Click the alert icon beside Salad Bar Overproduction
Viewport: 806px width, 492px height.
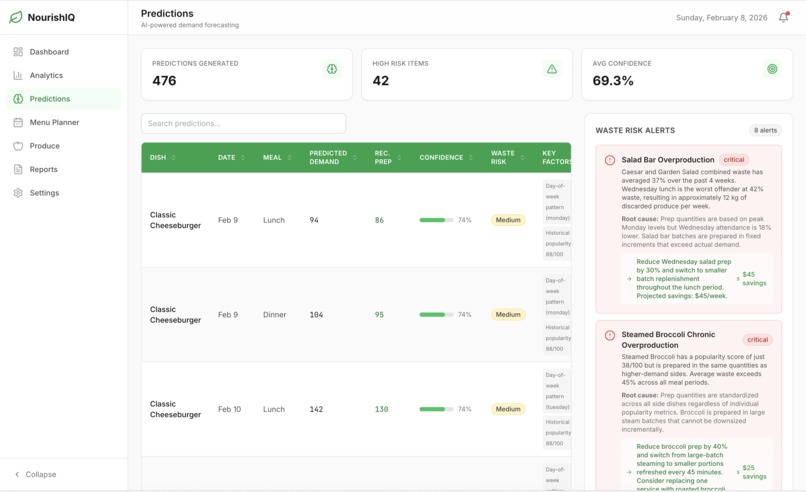(610, 160)
